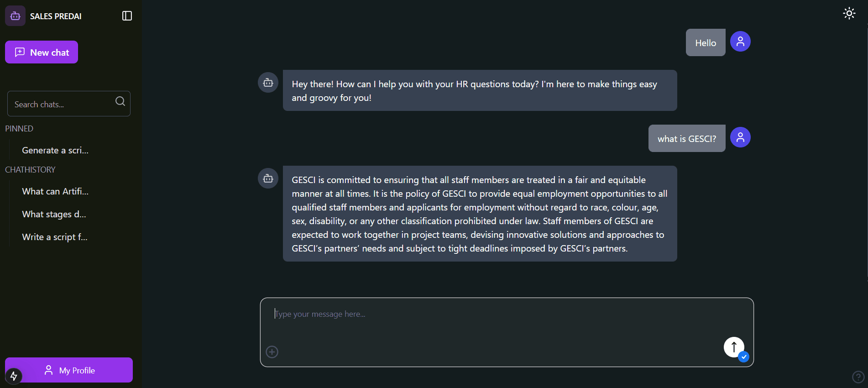Focus the Search chats field
The image size is (868, 388).
coord(69,104)
